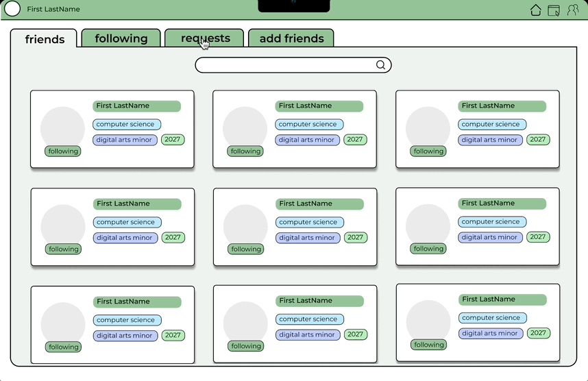588x381 pixels.
Task: Click digital arts minor tag, third-row middle card
Action: click(x=308, y=335)
